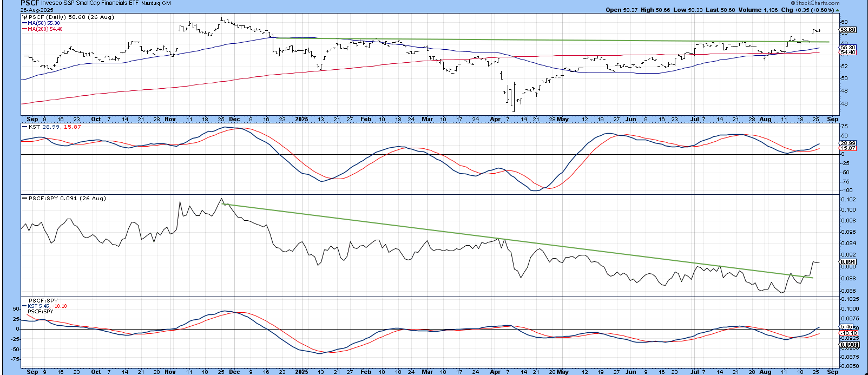Select the 58.60 last price tag

coord(847,30)
